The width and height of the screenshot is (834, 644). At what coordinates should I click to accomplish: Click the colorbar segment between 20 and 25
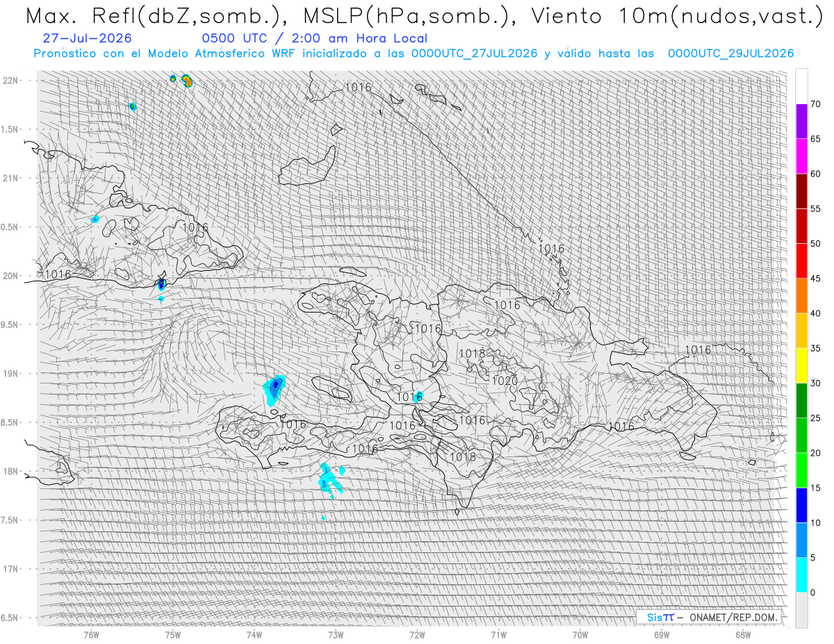pos(801,435)
